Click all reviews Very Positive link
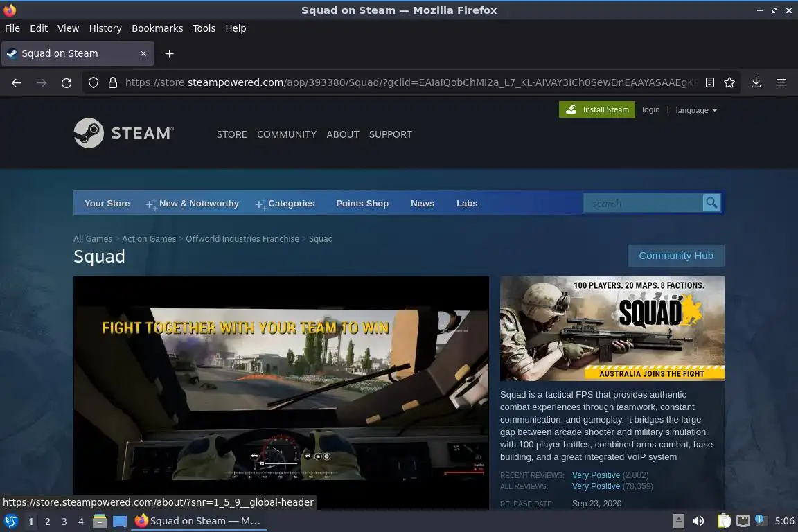Image resolution: width=798 pixels, height=532 pixels. (x=596, y=486)
